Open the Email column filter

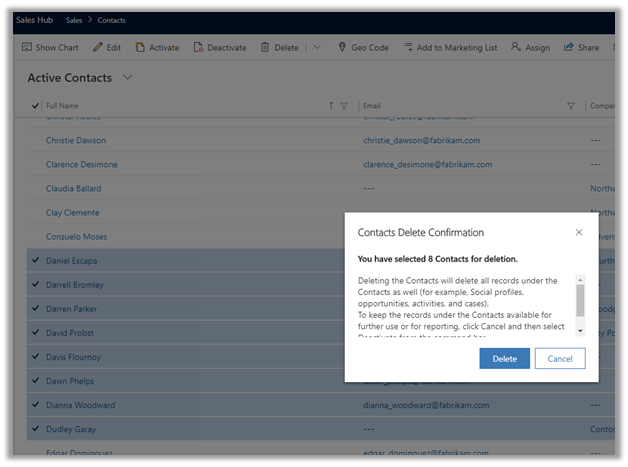tap(571, 105)
